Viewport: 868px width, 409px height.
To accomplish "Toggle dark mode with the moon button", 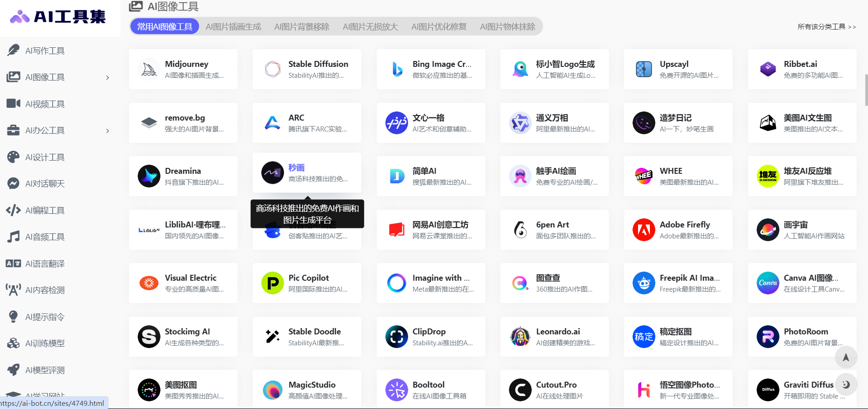I will (846, 384).
